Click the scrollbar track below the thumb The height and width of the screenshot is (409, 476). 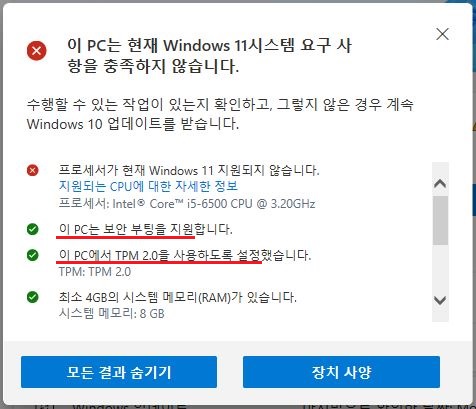[x=440, y=268]
